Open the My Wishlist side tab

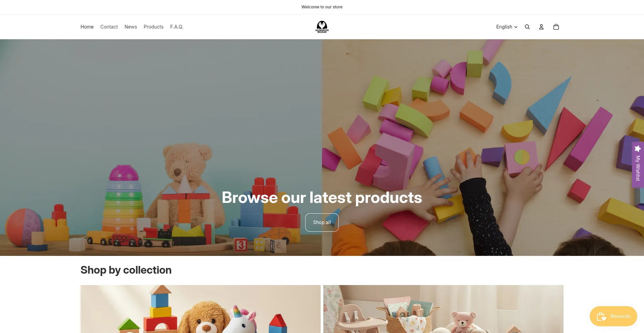(638, 165)
